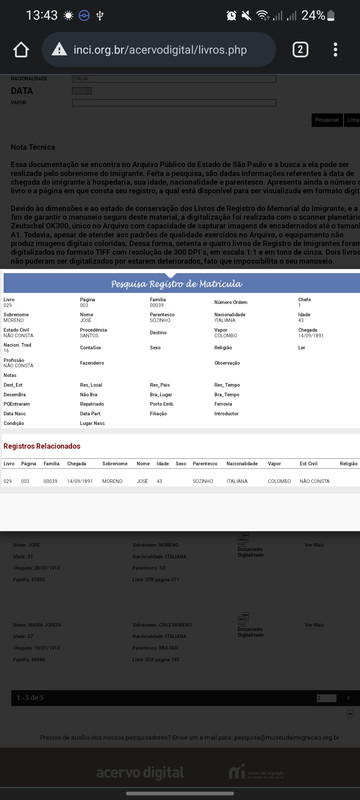Screen dimensions: 360x800
Task: Click the Sobrenome value MORENO in details
Action: (13, 320)
